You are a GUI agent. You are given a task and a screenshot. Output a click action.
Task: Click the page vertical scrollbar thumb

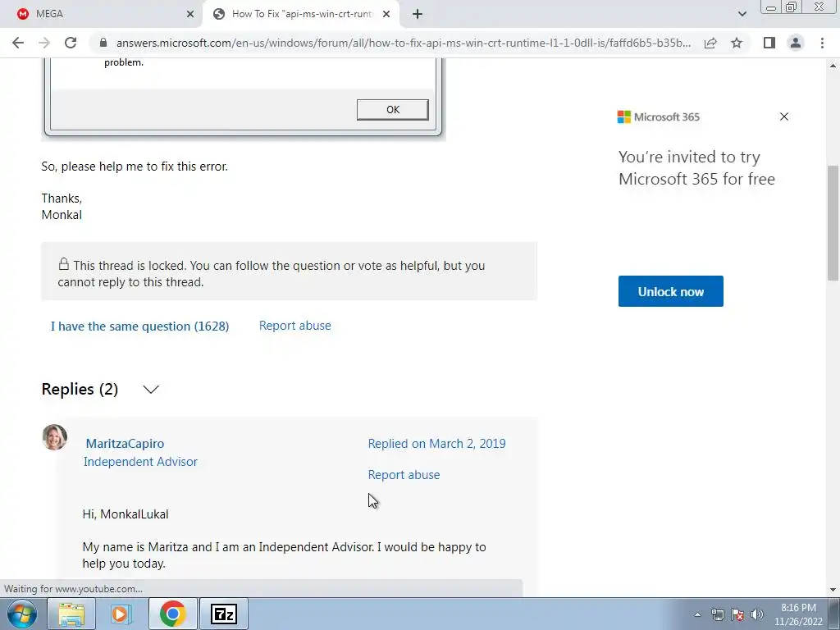tap(833, 222)
